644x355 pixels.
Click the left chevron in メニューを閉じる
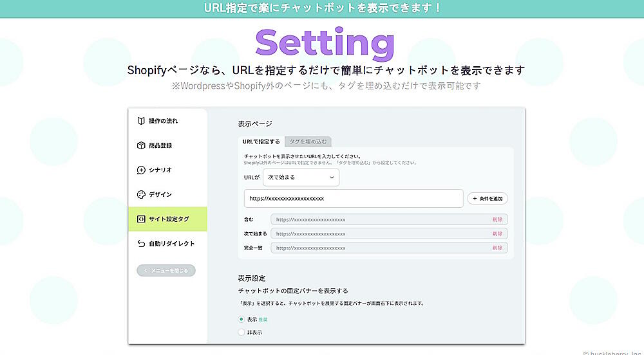[146, 271]
